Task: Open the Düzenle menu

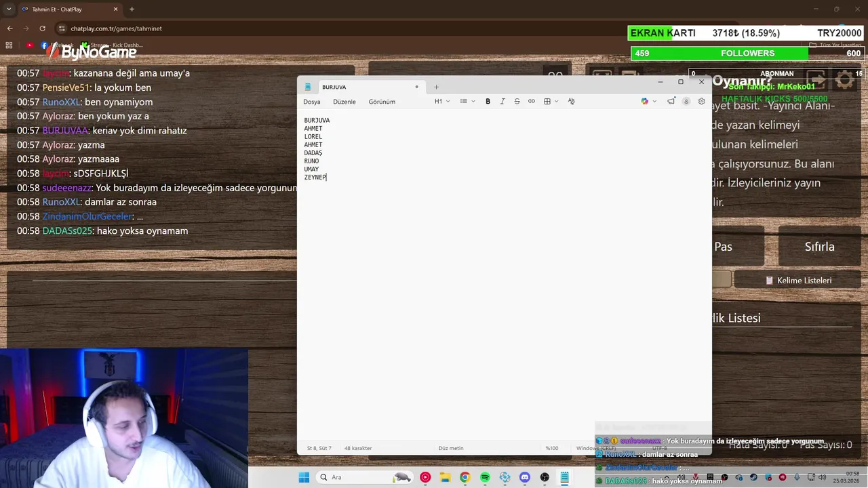Action: (x=344, y=102)
